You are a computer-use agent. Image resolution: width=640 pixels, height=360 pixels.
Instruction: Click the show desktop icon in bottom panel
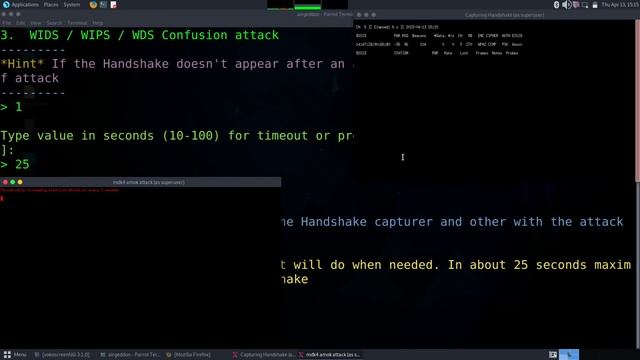pos(553,355)
